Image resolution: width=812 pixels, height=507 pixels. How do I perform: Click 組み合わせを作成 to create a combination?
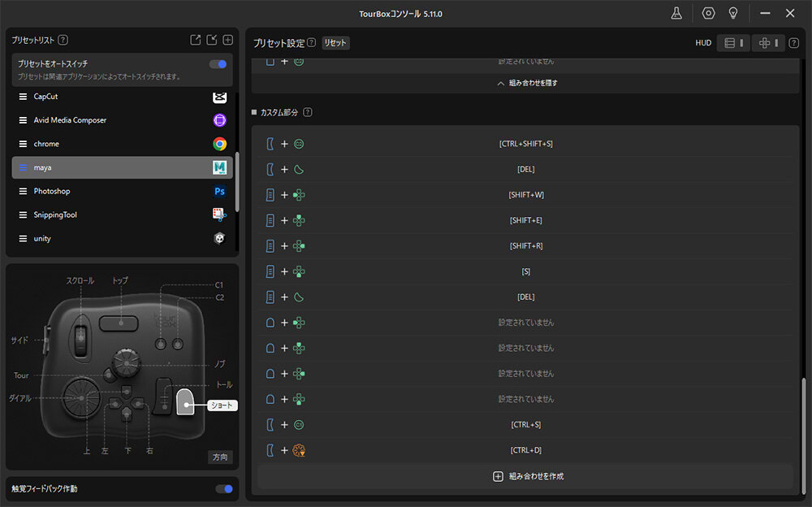(x=526, y=476)
